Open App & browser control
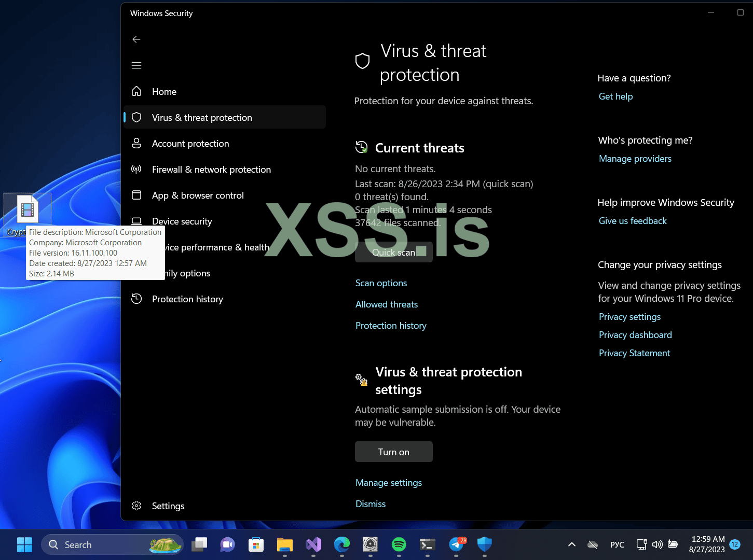 point(198,195)
